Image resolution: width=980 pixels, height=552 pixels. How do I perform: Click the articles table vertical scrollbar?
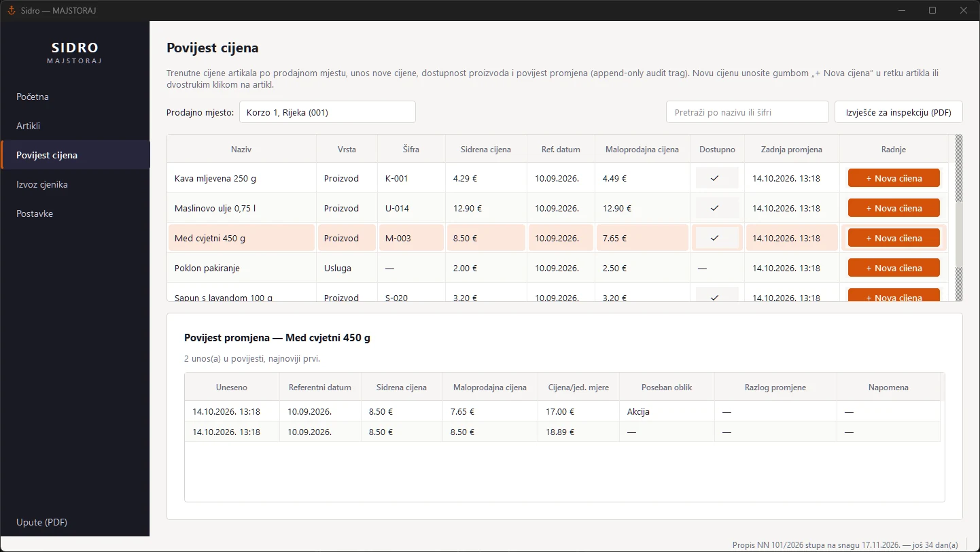point(959,218)
